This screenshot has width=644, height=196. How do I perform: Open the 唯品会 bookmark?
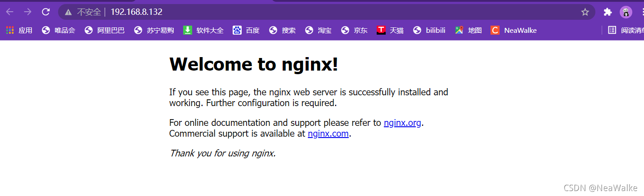point(59,30)
